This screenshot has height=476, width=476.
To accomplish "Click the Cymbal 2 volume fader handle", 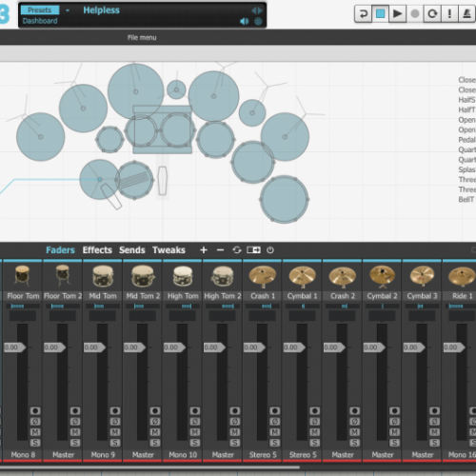I will tap(374, 347).
